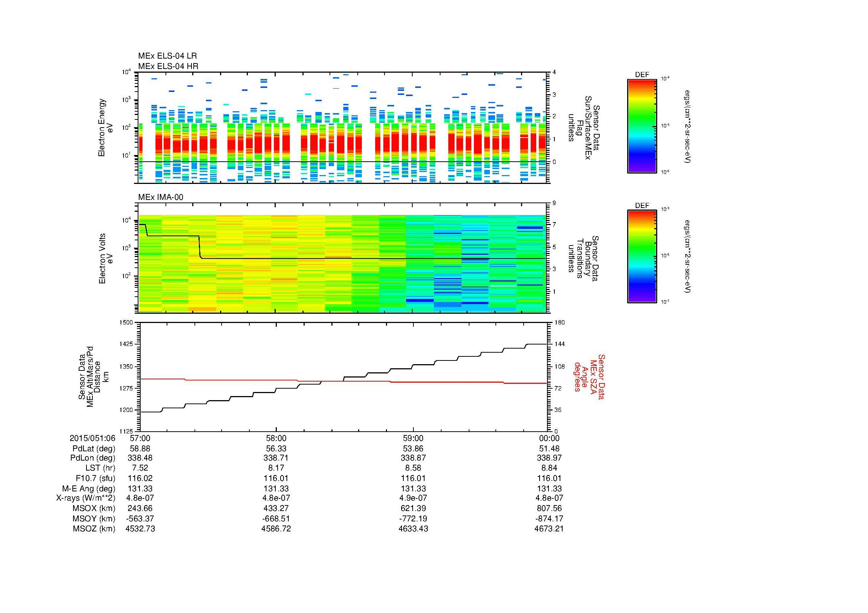
Task: Click MSOZ value "4633.43"
Action: pyautogui.click(x=413, y=529)
